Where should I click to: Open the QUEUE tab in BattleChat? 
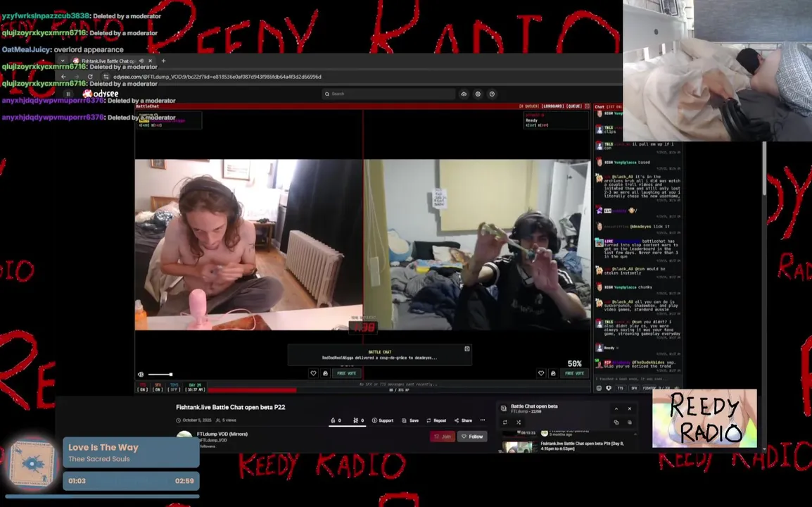pyautogui.click(x=573, y=106)
